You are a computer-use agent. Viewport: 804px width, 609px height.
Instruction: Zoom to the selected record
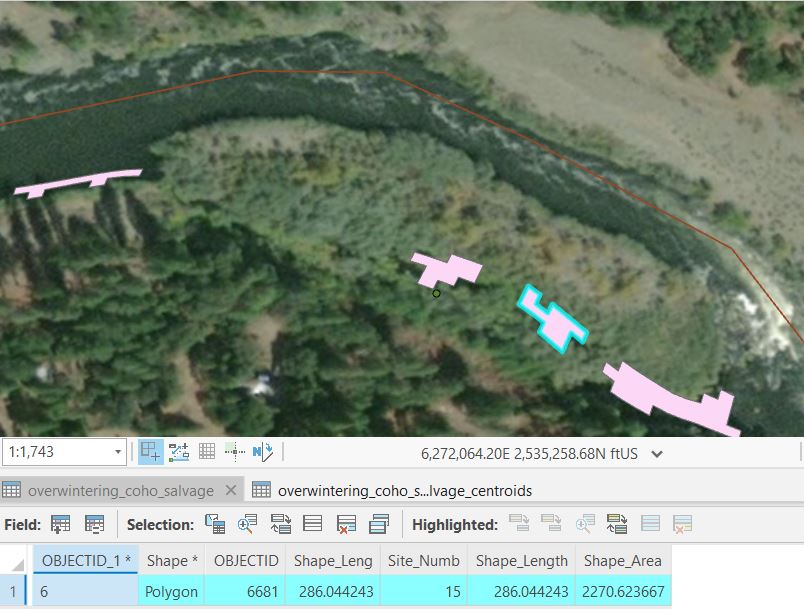pyautogui.click(x=246, y=524)
